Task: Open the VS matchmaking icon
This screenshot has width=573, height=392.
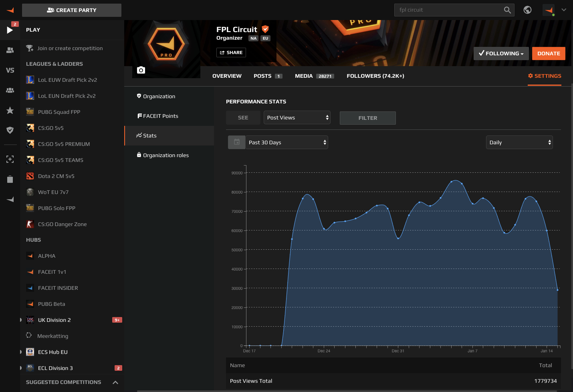Action: (10, 70)
